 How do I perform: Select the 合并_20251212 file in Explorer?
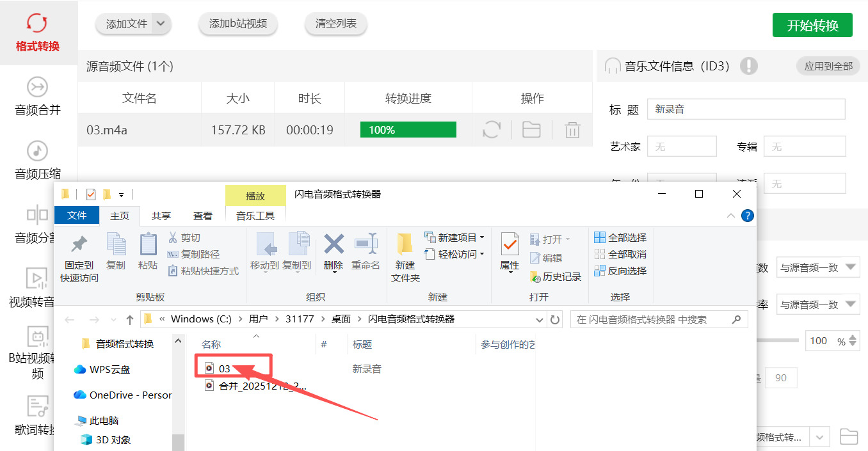tap(255, 386)
